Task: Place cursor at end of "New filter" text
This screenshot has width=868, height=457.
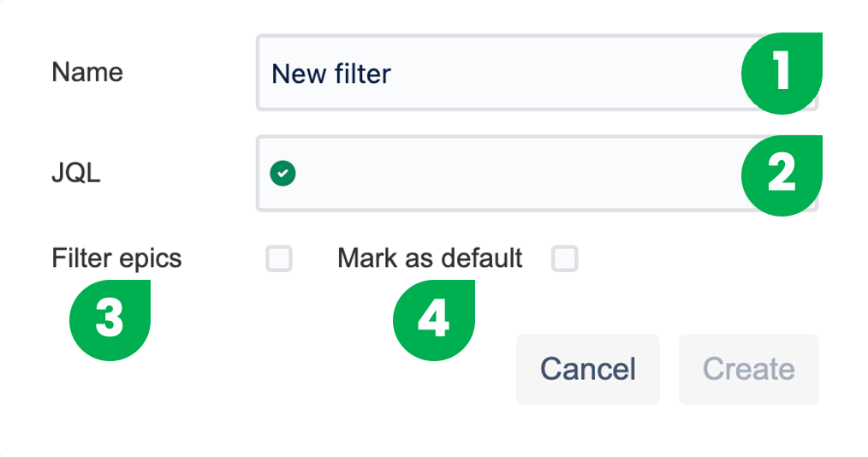Action: (x=393, y=74)
